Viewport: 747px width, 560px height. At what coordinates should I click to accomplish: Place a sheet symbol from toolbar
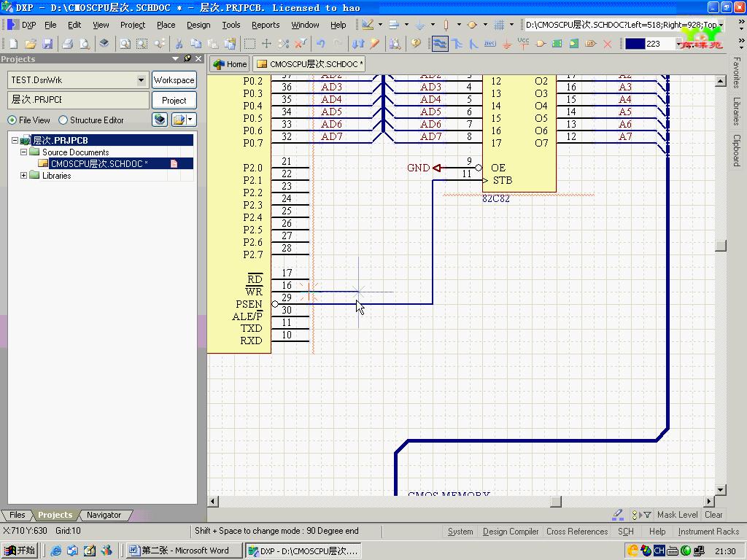tap(557, 44)
